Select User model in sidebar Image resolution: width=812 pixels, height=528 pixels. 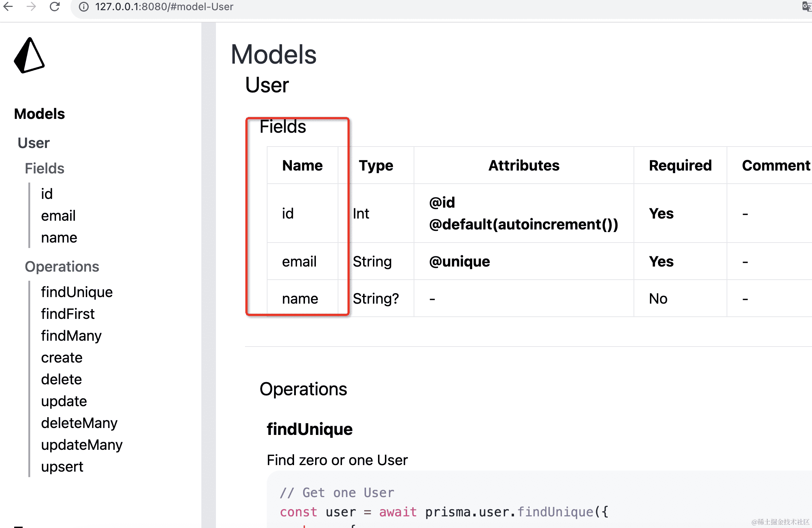coord(33,143)
